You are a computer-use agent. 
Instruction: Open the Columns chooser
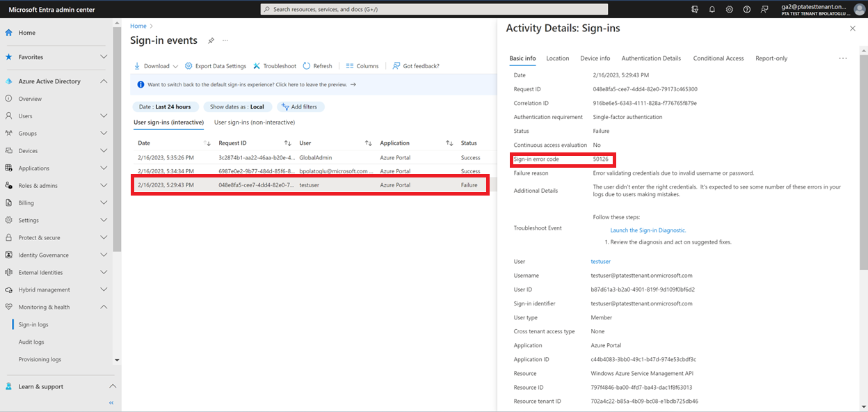(362, 66)
